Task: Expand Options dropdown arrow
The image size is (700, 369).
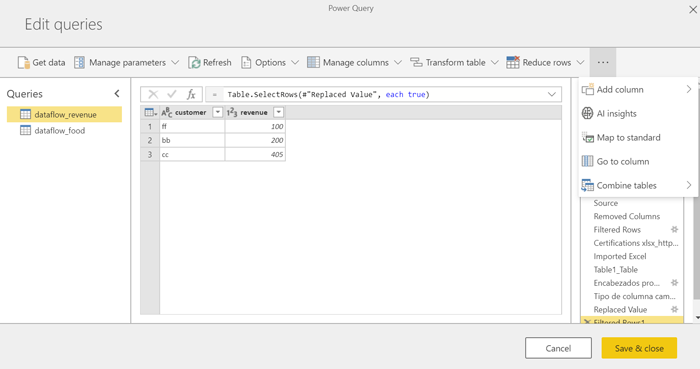Action: click(x=295, y=62)
